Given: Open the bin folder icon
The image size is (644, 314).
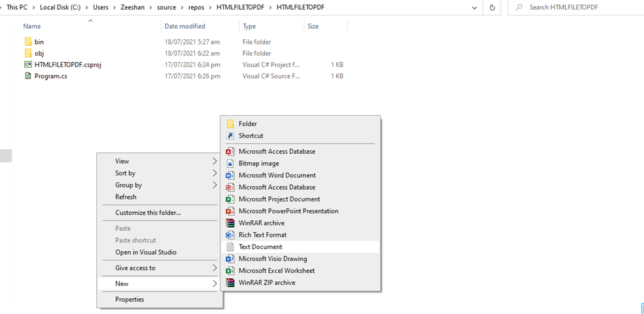Looking at the screenshot, I should [28, 42].
